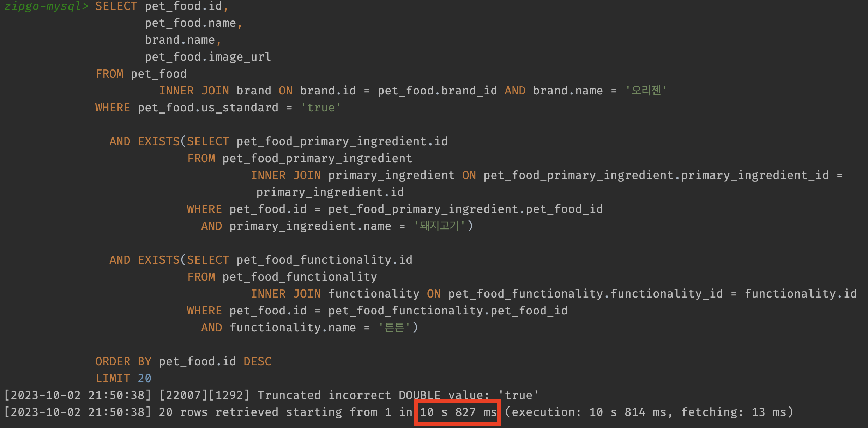
Task: Click the first SELECT keyword after the prompt
Action: point(116,6)
